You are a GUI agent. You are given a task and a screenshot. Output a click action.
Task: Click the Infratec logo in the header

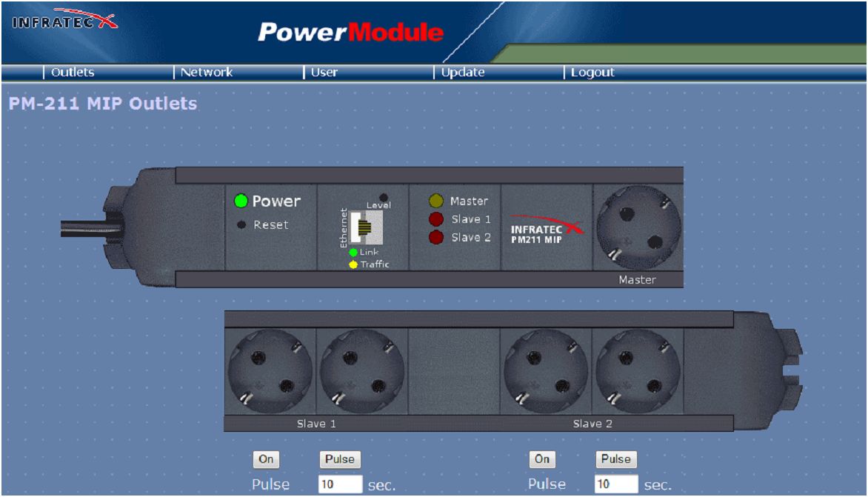click(64, 20)
